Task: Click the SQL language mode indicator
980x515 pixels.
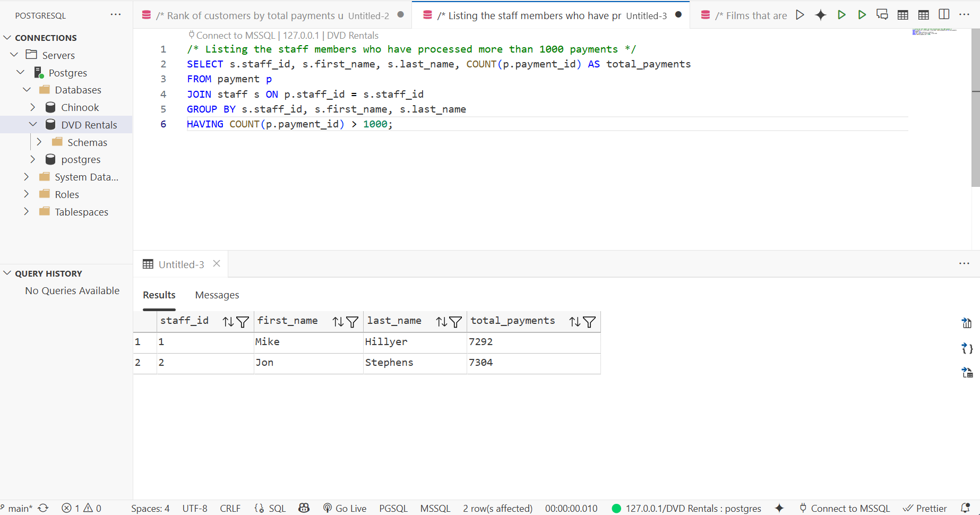Action: pyautogui.click(x=270, y=508)
